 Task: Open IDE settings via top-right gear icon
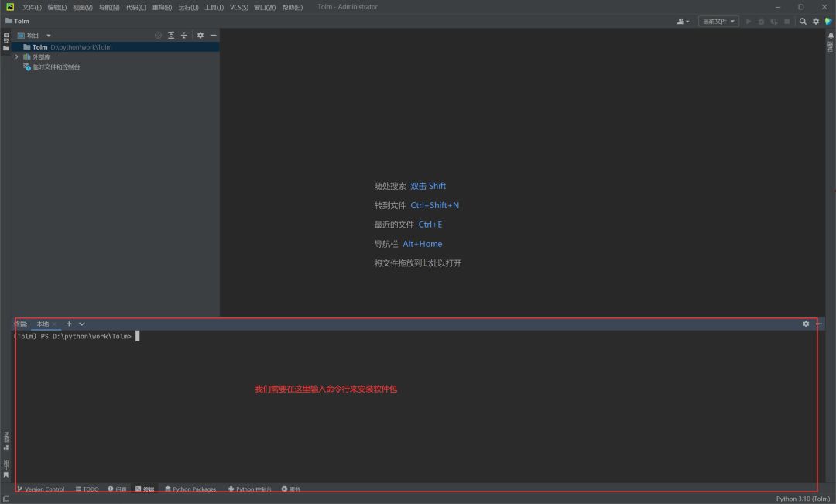pos(815,22)
